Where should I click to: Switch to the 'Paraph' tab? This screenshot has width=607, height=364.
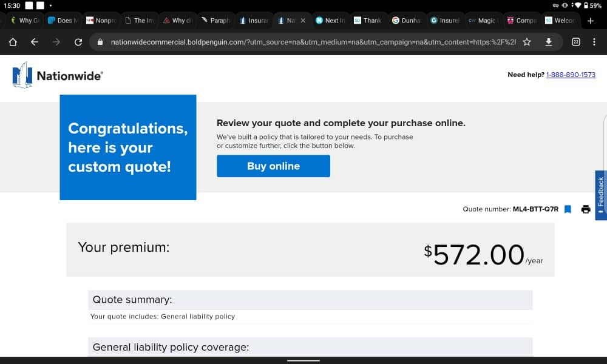[215, 21]
